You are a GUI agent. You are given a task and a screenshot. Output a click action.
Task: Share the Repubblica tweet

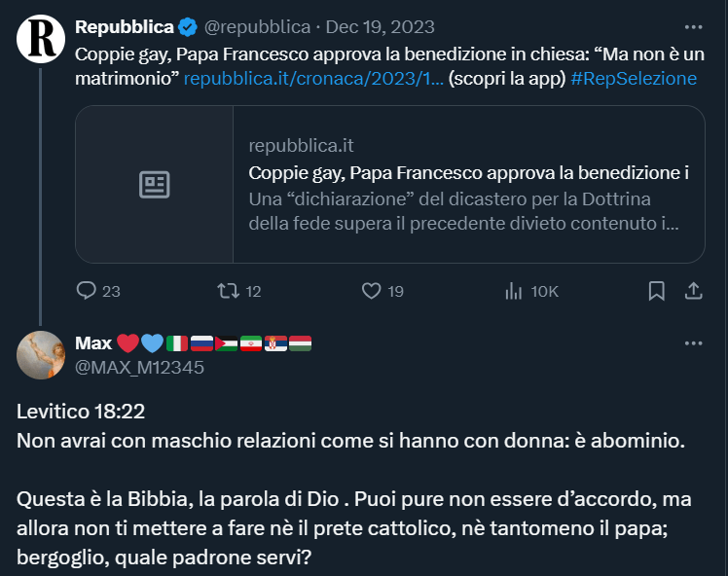694,291
